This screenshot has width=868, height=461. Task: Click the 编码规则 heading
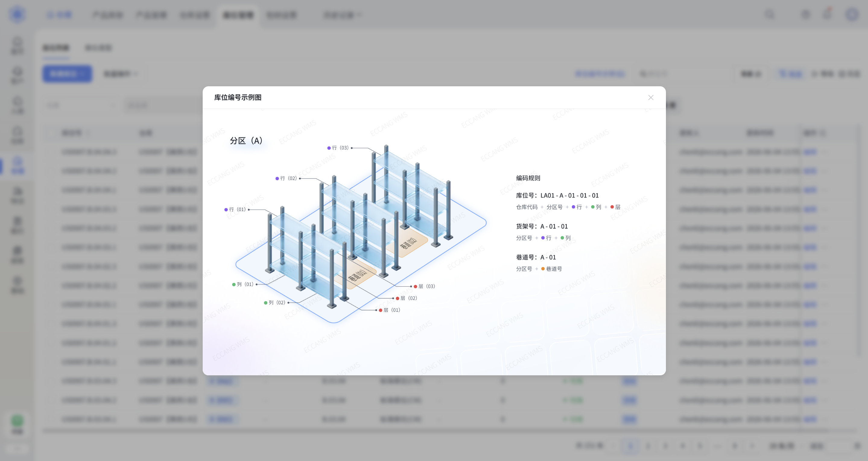click(x=528, y=178)
